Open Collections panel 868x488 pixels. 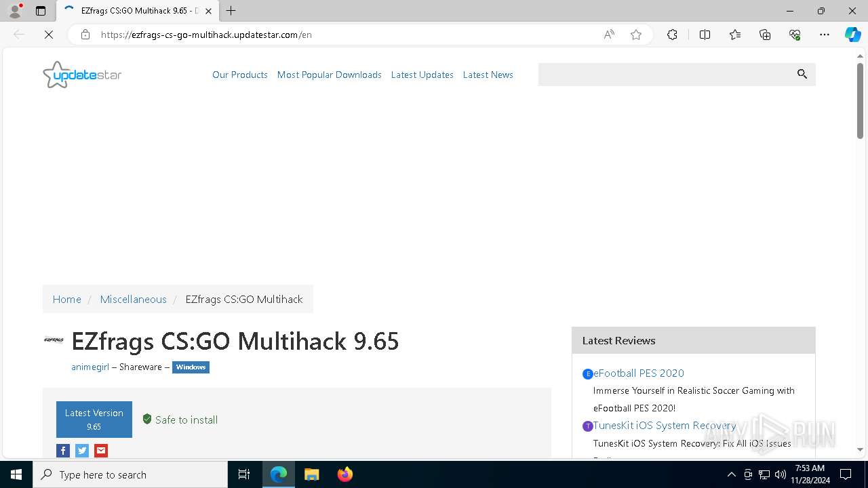(765, 35)
